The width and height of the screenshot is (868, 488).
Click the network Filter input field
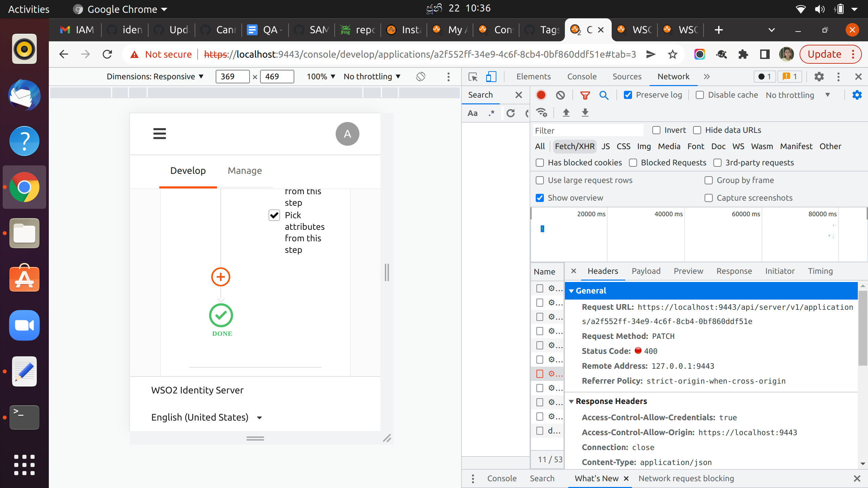coord(588,130)
